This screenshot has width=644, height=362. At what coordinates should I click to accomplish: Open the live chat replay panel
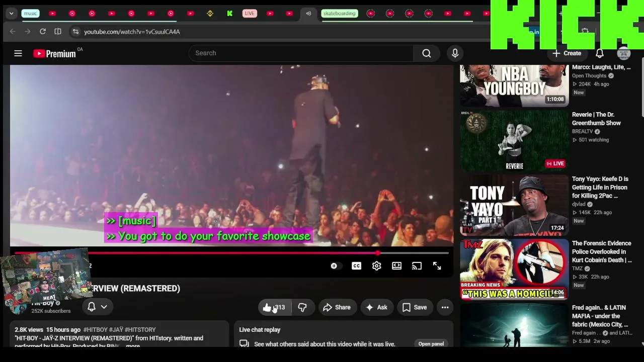431,344
